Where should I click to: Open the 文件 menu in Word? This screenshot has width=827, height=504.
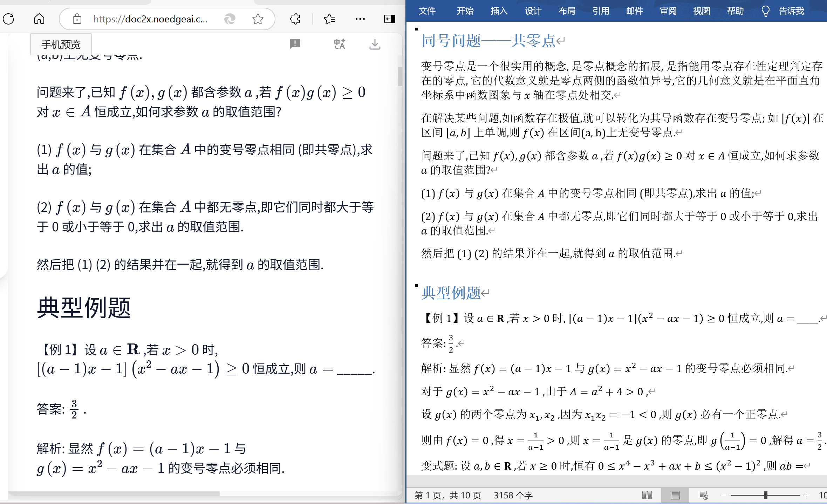click(x=427, y=11)
